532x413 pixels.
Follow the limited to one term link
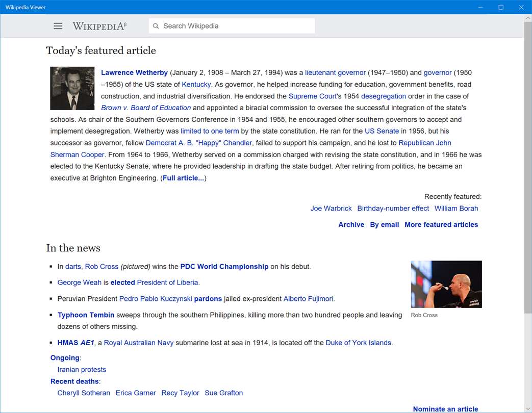(x=210, y=131)
